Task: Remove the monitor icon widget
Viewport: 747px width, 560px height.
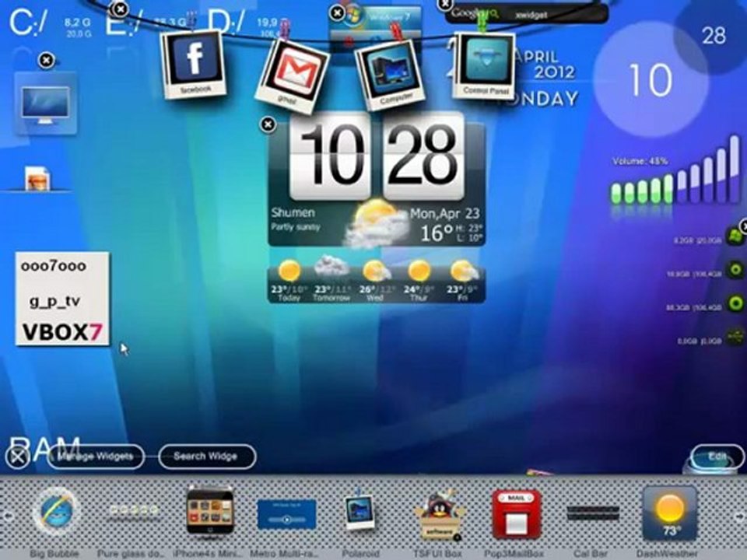Action: pyautogui.click(x=46, y=61)
